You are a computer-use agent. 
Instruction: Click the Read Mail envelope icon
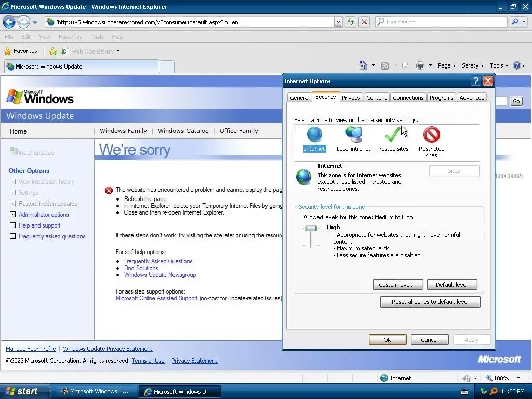click(x=406, y=65)
